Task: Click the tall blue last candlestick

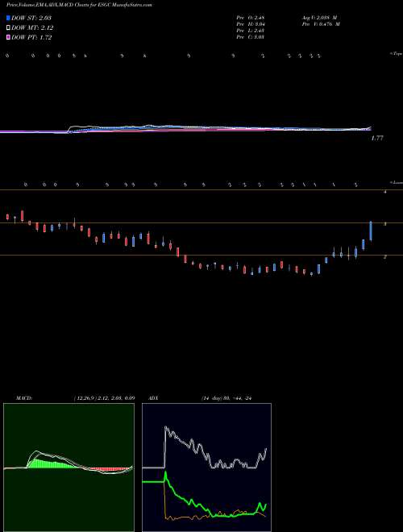Action: point(371,231)
